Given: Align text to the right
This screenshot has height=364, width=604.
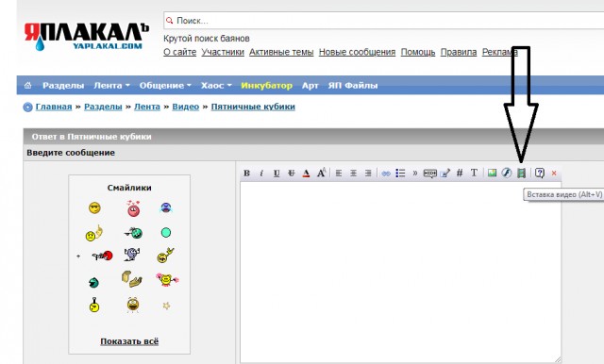Looking at the screenshot, I should (x=368, y=174).
